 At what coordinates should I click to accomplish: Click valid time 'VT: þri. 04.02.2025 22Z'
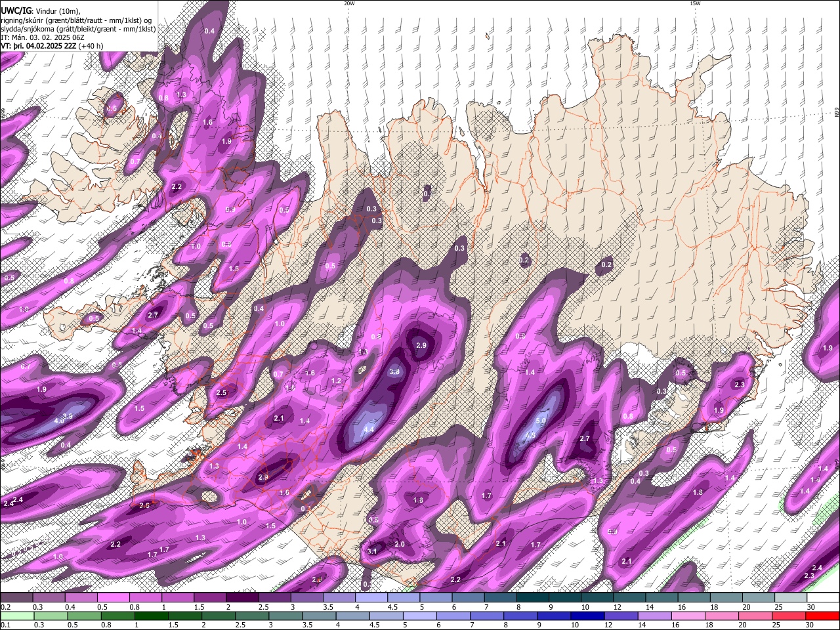[39, 46]
